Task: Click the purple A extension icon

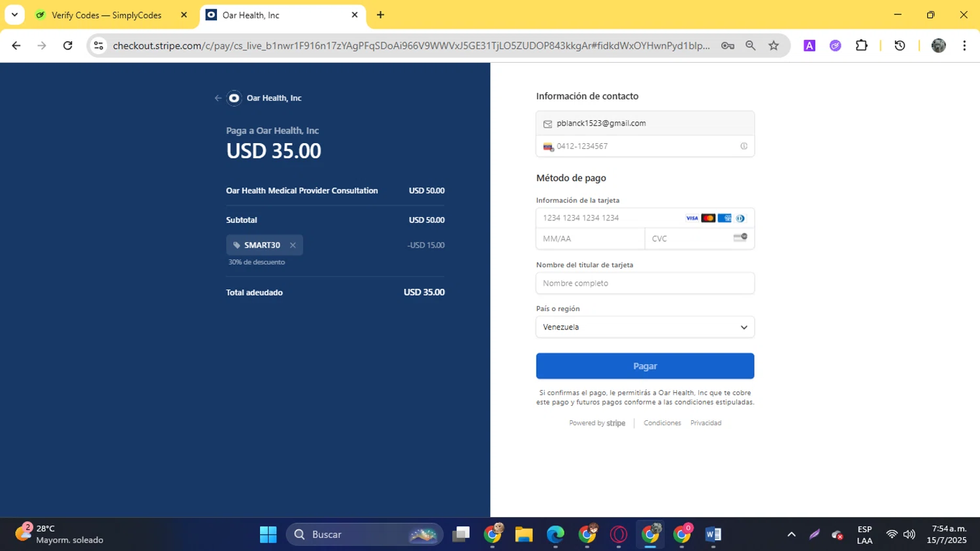Action: point(809,46)
